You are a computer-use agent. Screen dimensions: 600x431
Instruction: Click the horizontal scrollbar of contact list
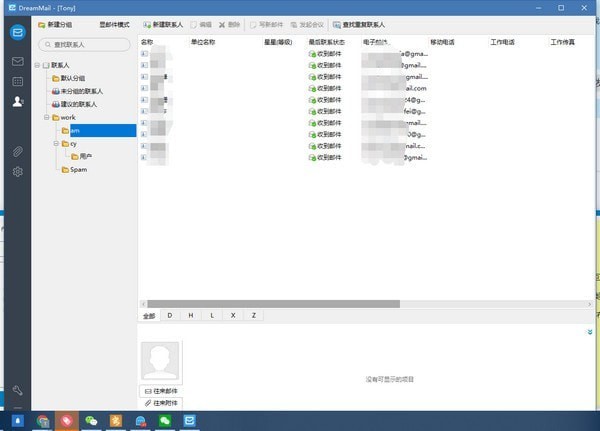(x=270, y=303)
